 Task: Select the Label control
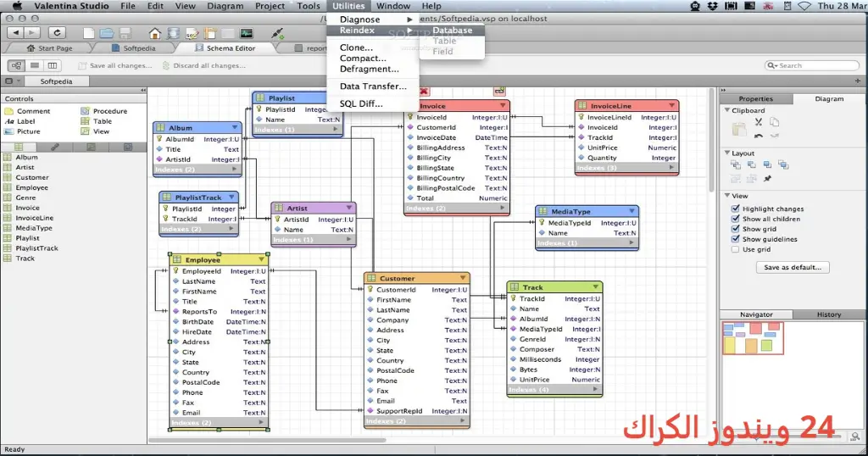tap(20, 121)
